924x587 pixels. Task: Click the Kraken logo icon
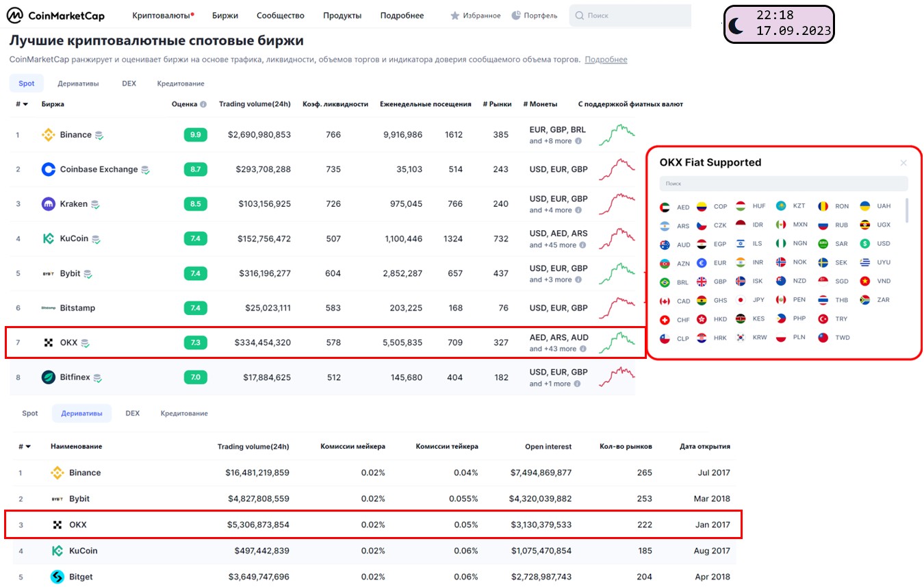tap(48, 204)
